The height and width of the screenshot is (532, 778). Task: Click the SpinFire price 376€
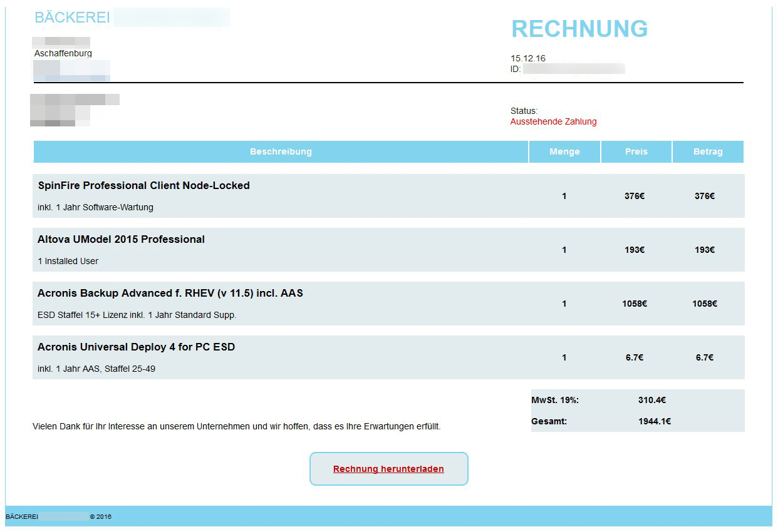click(x=635, y=196)
